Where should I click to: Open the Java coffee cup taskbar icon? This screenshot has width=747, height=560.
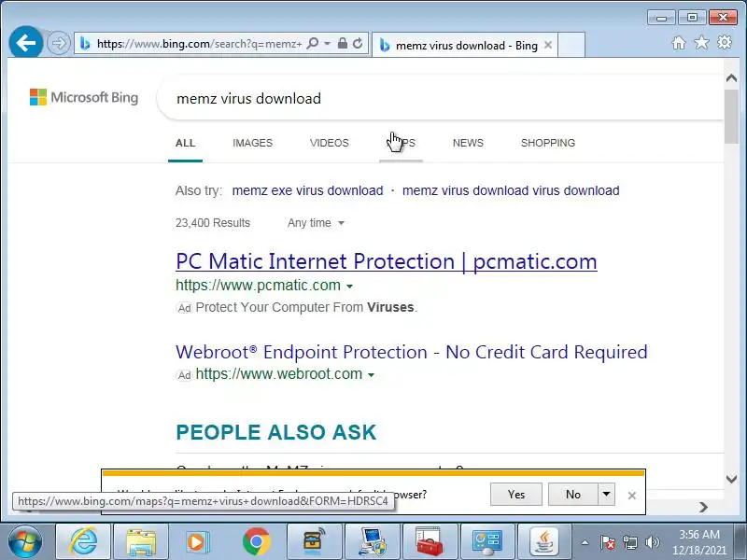tap(544, 541)
